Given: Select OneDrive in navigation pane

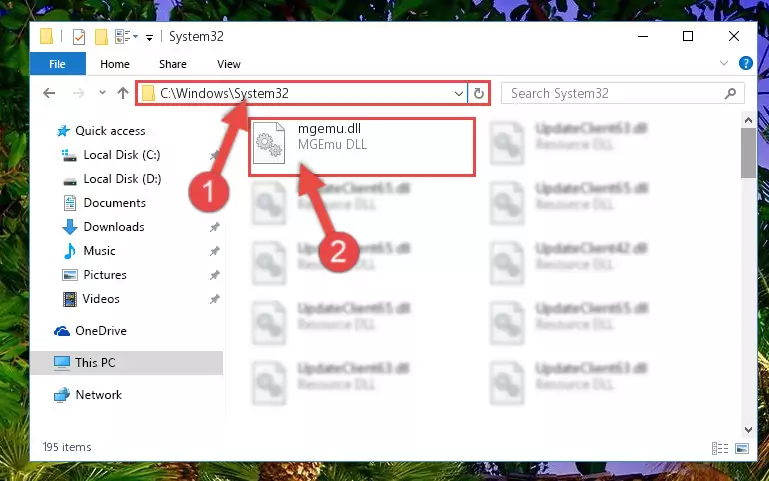Looking at the screenshot, I should coord(101,331).
